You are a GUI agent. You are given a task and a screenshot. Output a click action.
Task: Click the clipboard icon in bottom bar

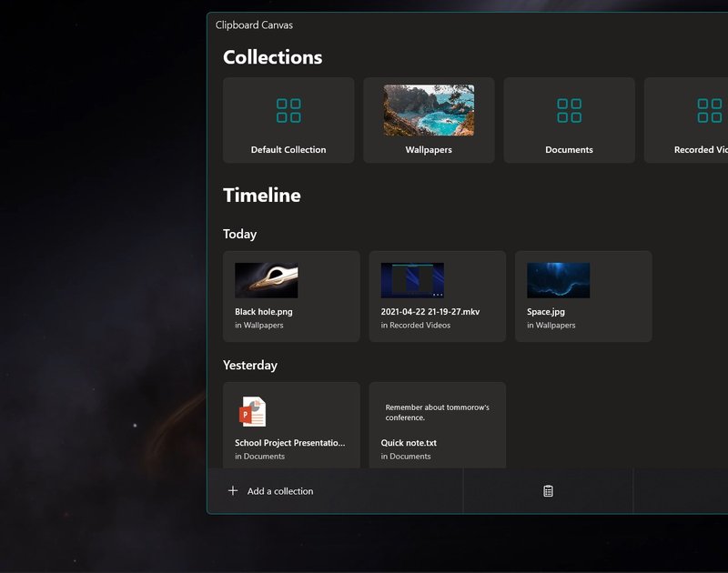(548, 491)
